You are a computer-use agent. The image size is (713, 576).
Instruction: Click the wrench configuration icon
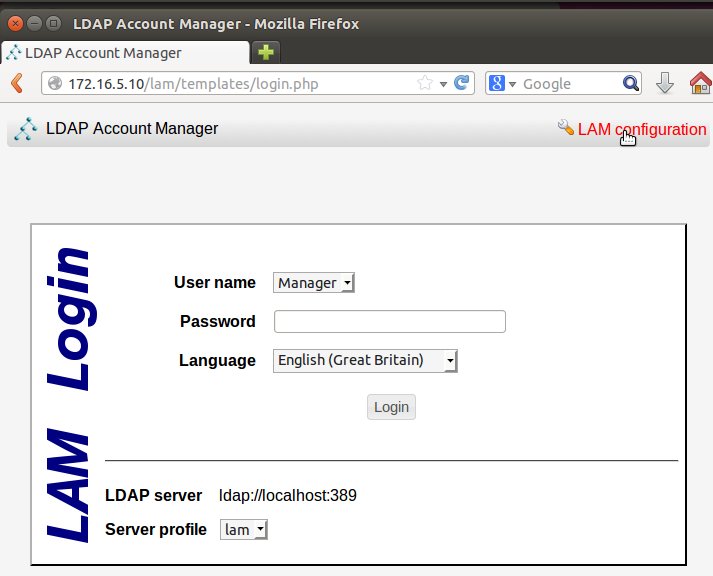tap(566, 127)
